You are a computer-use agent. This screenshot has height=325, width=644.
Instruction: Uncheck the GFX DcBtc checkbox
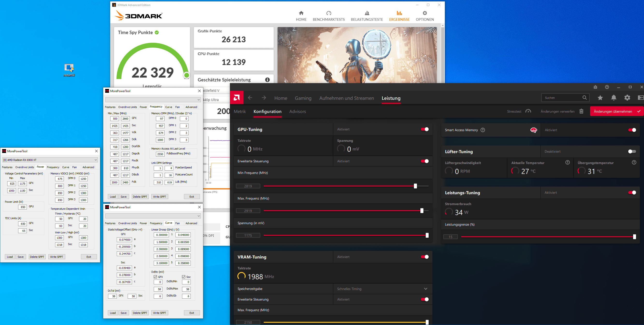(155, 277)
